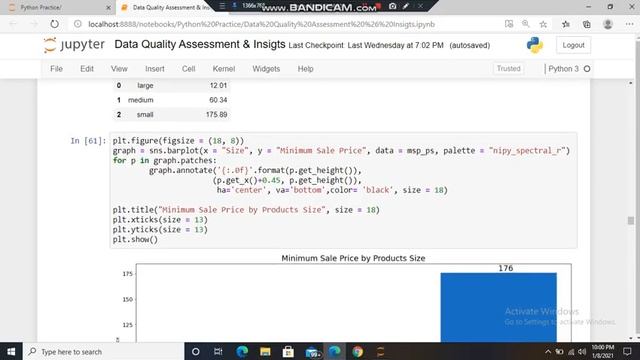Click the browser refresh icon
This screenshot has height=360, width=640.
[x=54, y=24]
